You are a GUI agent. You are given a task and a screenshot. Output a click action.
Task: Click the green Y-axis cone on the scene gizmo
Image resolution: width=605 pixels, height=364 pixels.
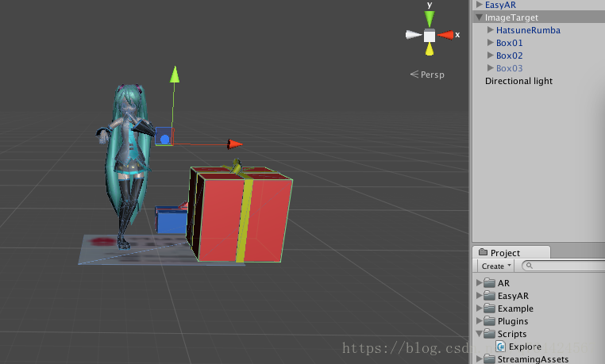pos(430,19)
